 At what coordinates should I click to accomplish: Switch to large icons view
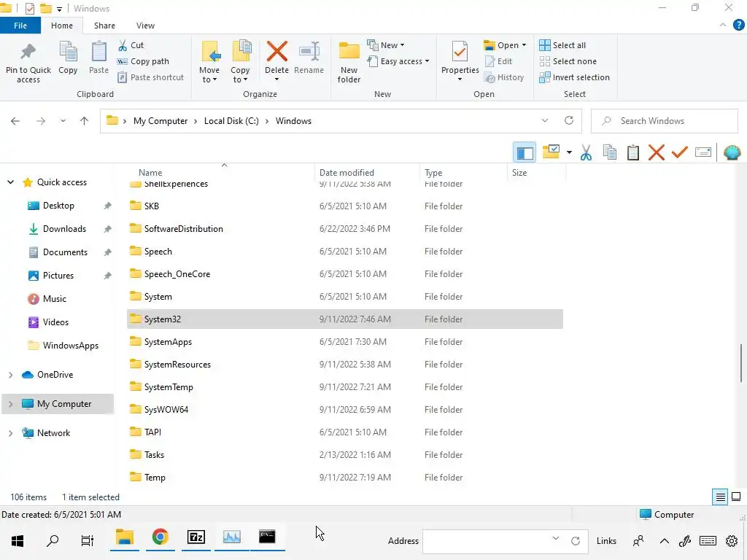(736, 497)
